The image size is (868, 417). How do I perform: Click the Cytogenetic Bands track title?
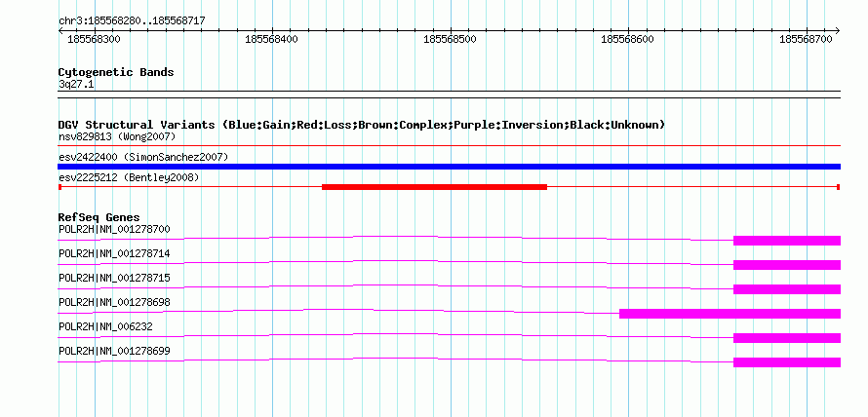[x=116, y=72]
